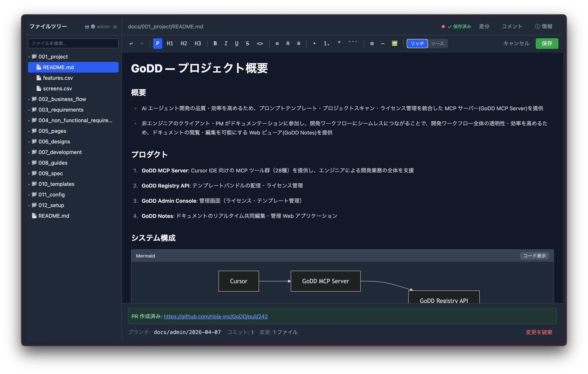
Task: Apply strikethrough formatting
Action: point(247,44)
